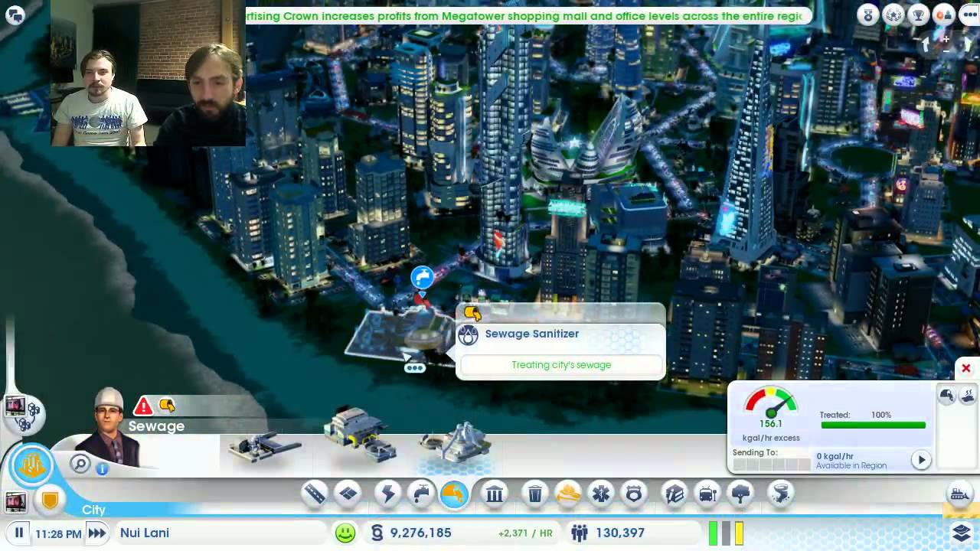Select the sewage outflow pipe building

tap(264, 446)
